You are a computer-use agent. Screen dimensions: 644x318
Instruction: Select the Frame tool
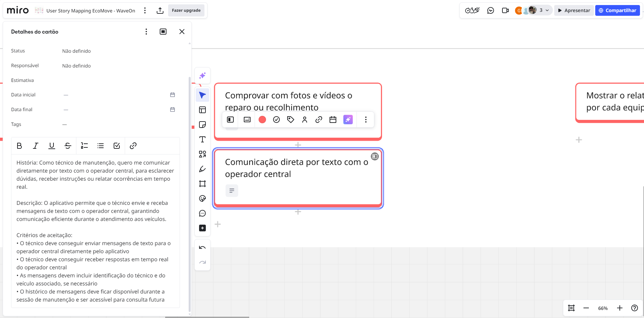pos(202,184)
